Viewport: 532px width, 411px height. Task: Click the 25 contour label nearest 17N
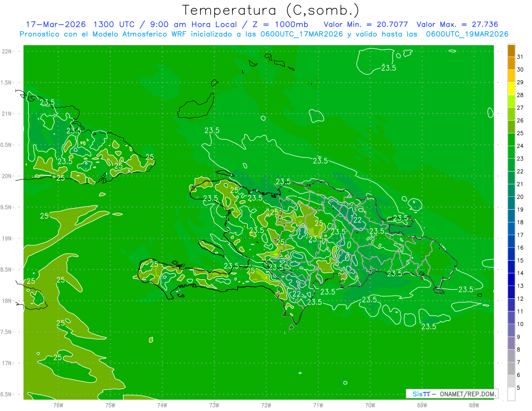[58, 357]
